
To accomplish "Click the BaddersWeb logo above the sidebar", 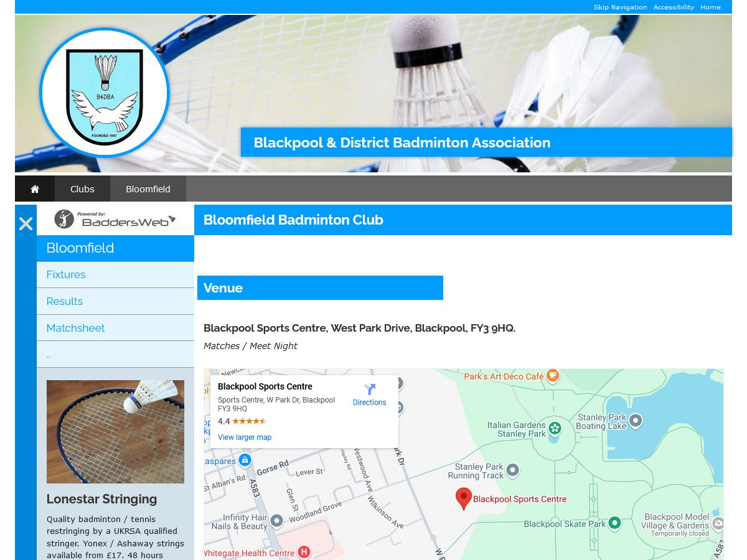I will (x=115, y=219).
